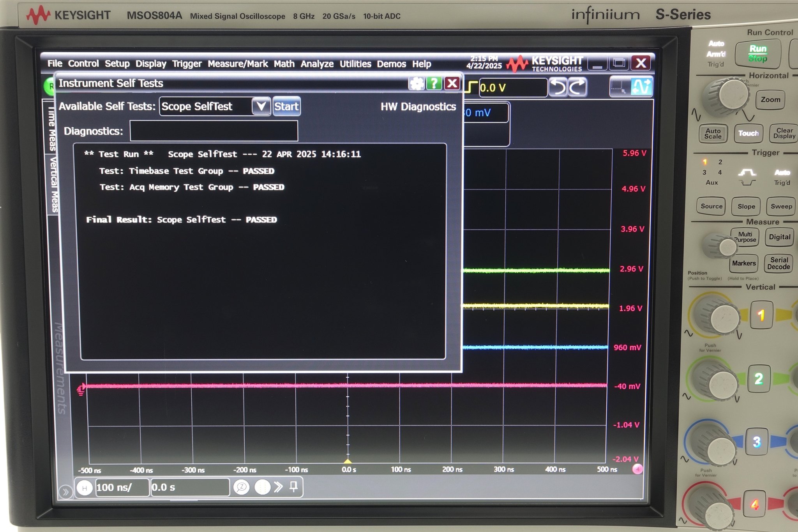The image size is (798, 532).
Task: Toggle the front-panel Touch button
Action: coord(748,133)
